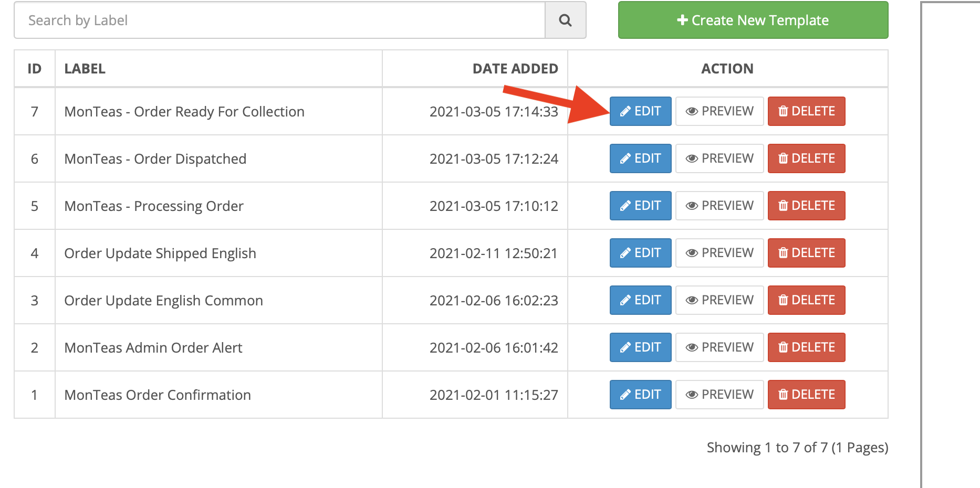Delete the MonTeas Processing Order template
Image resolution: width=980 pixels, height=488 pixels.
806,206
